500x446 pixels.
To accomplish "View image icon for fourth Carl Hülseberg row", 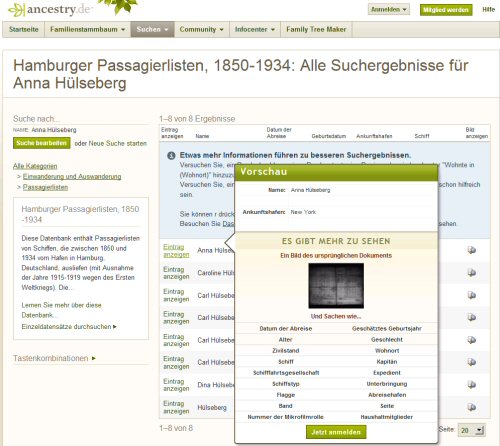I will coord(471,362).
